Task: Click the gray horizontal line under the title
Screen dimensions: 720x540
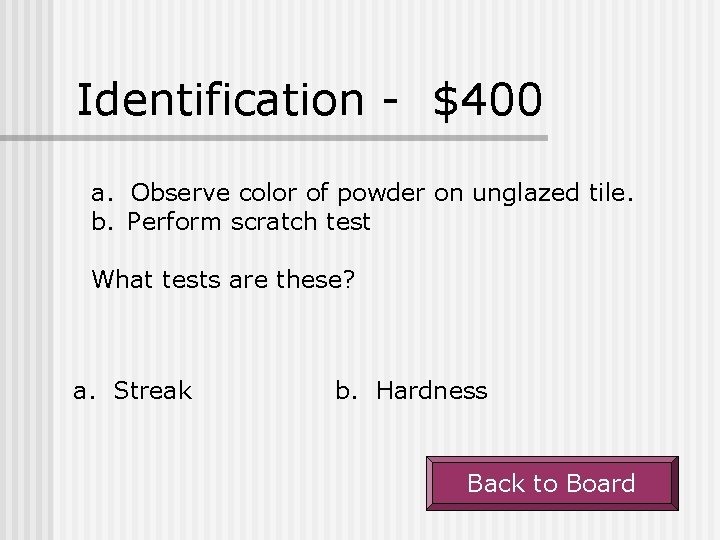Action: (274, 138)
